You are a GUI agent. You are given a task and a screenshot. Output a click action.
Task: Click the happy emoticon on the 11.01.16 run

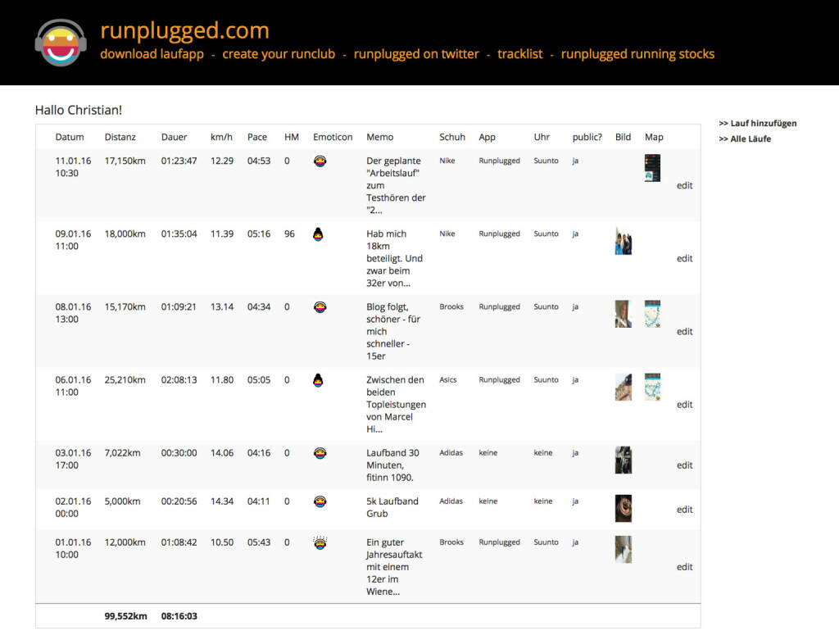tap(320, 161)
